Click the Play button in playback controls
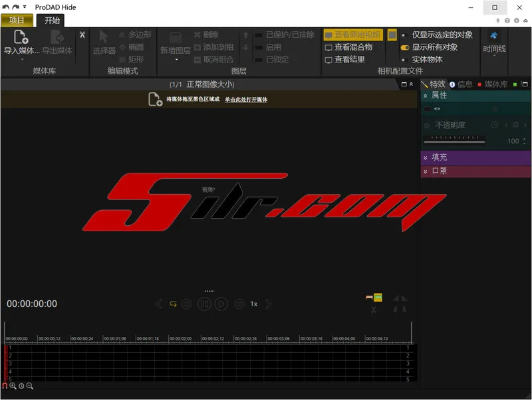The width and height of the screenshot is (532, 400). coord(221,304)
